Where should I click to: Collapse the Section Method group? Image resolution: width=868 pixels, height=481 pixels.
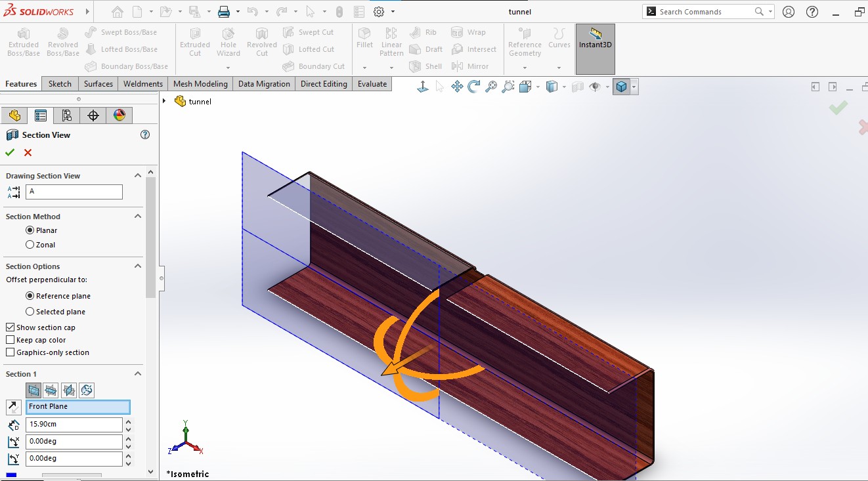[x=138, y=217]
